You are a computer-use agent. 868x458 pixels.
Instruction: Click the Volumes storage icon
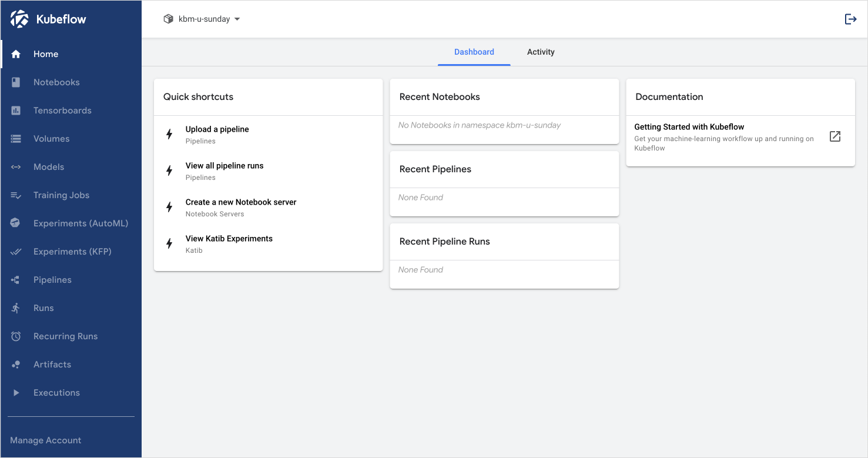(16, 139)
